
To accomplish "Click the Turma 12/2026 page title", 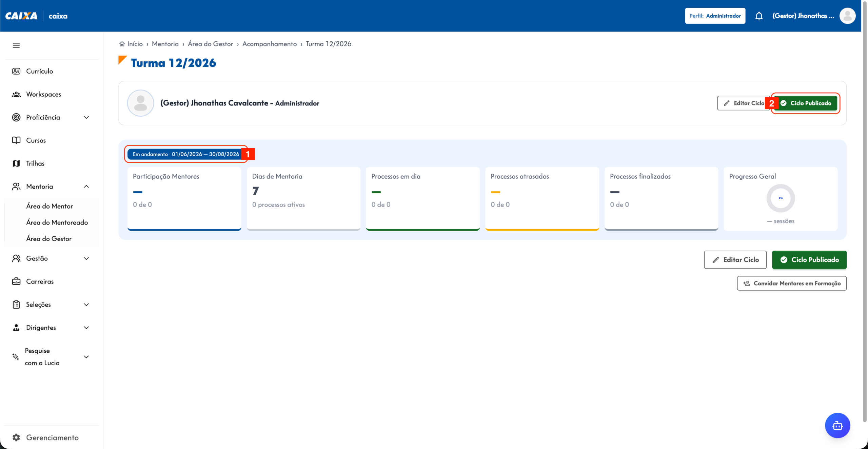I will (x=173, y=63).
